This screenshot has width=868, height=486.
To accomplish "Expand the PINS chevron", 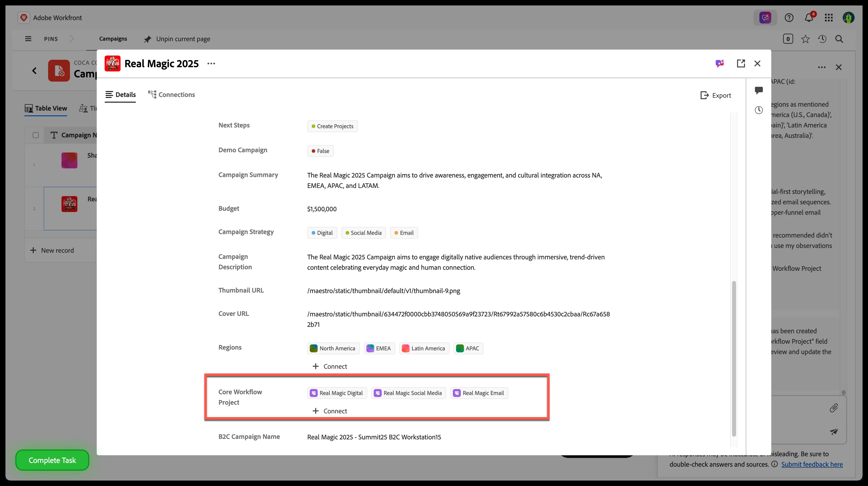I will pyautogui.click(x=72, y=39).
